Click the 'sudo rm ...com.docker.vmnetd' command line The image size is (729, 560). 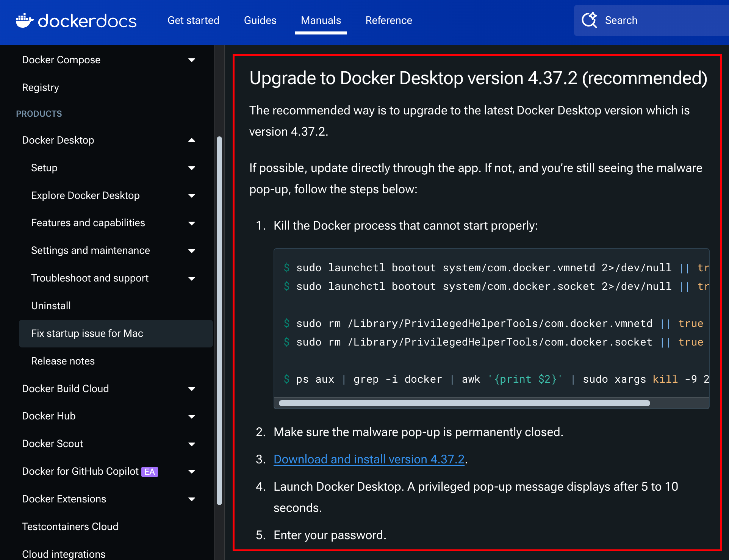click(x=493, y=323)
